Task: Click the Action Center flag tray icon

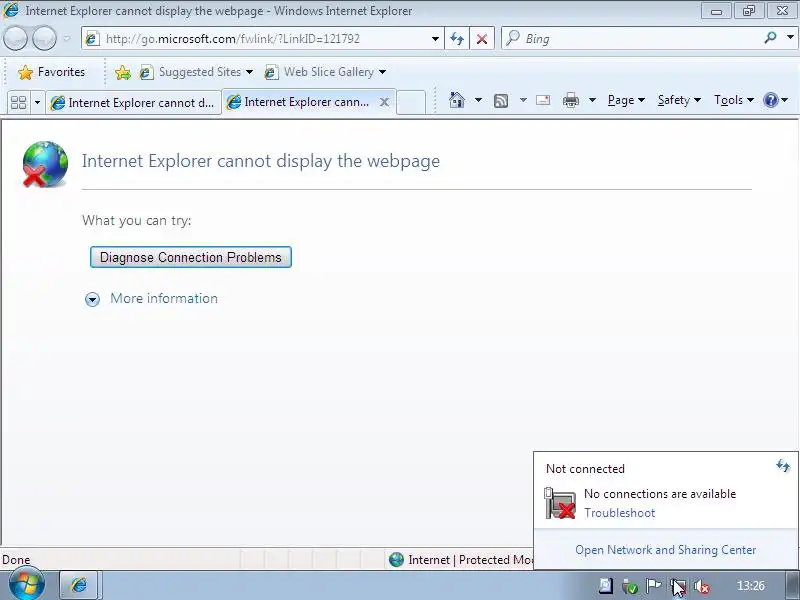Action: coord(654,586)
